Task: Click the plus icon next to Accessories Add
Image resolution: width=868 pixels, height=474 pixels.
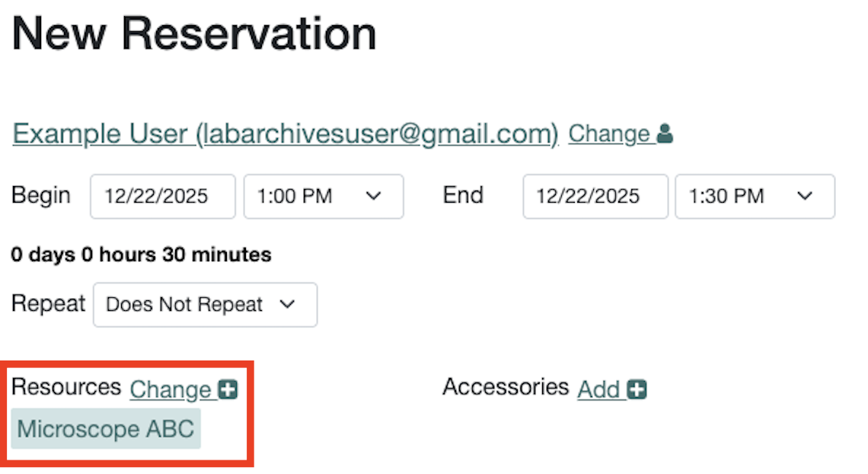Action: click(x=637, y=389)
